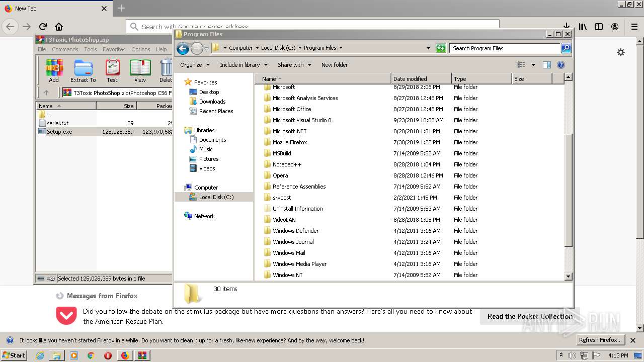Screen dimensions: 644x362
Task: Click the Chrome taskbar icon
Action: [91, 355]
